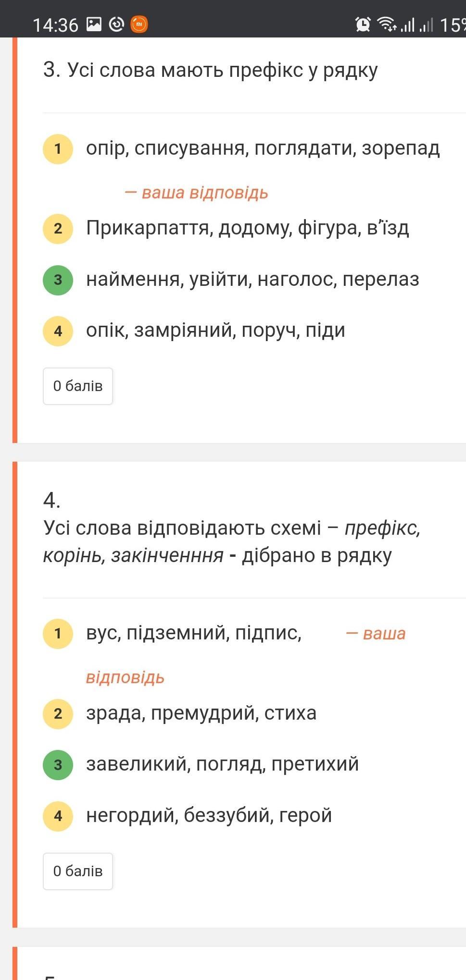The image size is (466, 980).
Task: Select green answer 3 badge in question 3
Action: click(58, 280)
